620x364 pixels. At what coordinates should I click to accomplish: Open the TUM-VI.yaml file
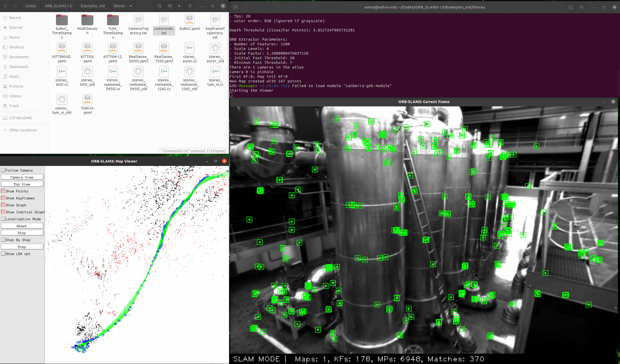pos(87,100)
